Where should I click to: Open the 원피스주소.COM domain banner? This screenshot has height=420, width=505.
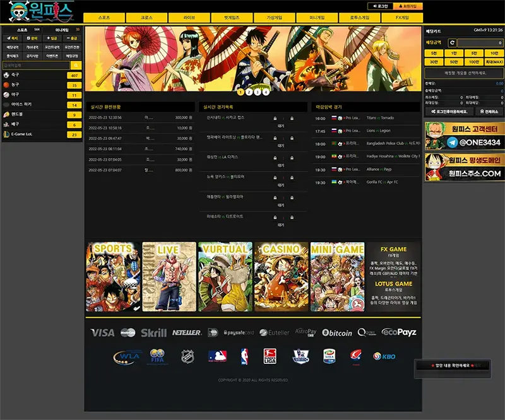[464, 167]
